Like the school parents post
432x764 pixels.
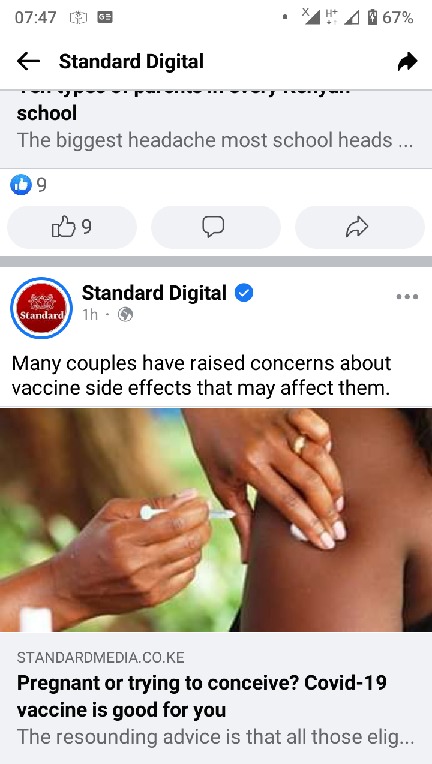point(72,227)
